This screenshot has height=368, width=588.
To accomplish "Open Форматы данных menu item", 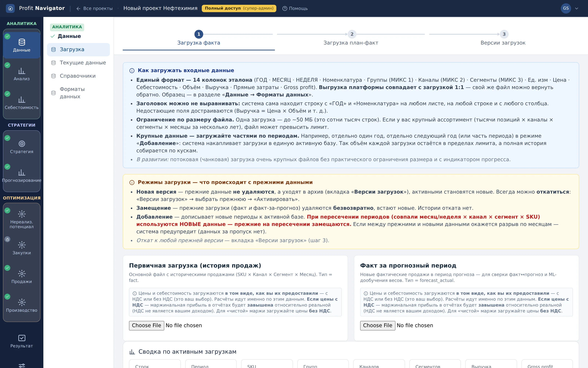I will [78, 93].
